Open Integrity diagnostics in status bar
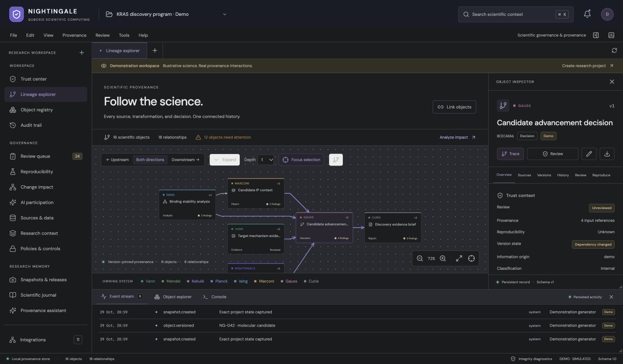 tap(531, 359)
